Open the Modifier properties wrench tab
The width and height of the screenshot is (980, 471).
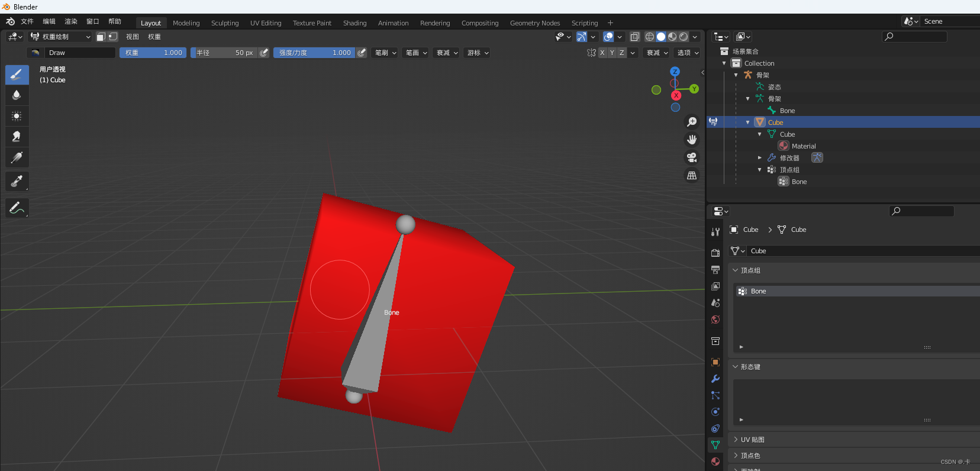click(715, 379)
